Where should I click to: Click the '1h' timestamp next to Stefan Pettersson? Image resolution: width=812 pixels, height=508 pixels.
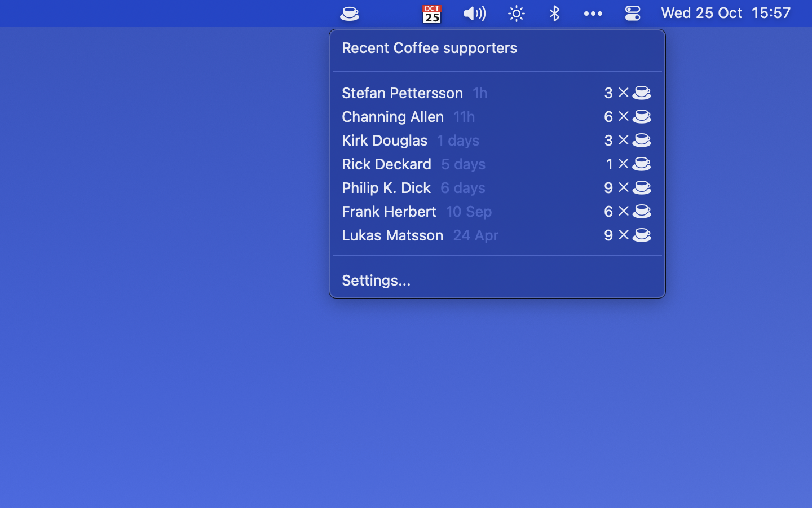(x=480, y=93)
